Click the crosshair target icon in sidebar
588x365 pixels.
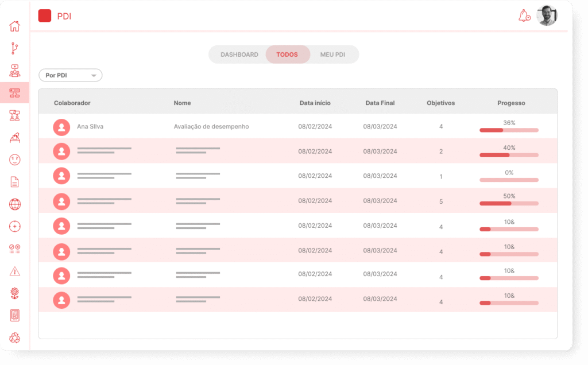pyautogui.click(x=14, y=226)
